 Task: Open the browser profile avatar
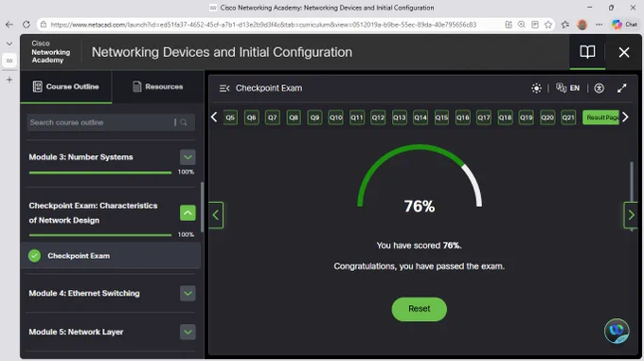tap(582, 25)
